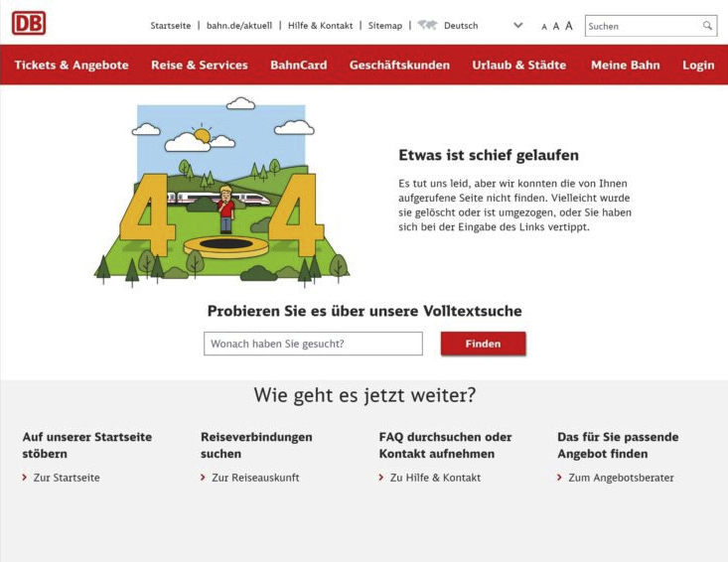The image size is (728, 562).
Task: Click 'Auf unserer Startseite stöbern' heading
Action: 86,445
